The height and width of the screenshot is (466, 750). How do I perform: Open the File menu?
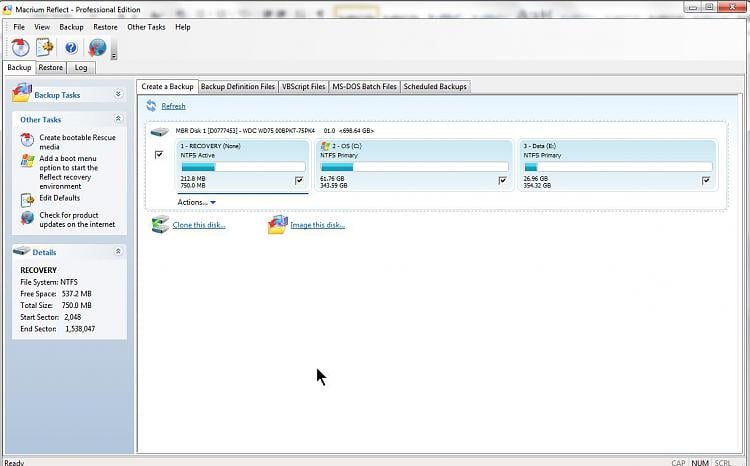coord(19,27)
